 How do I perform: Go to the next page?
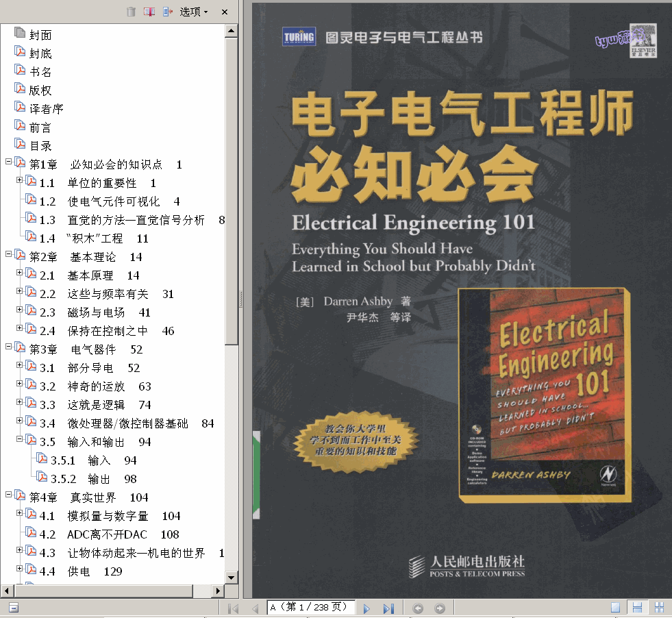tap(366, 608)
